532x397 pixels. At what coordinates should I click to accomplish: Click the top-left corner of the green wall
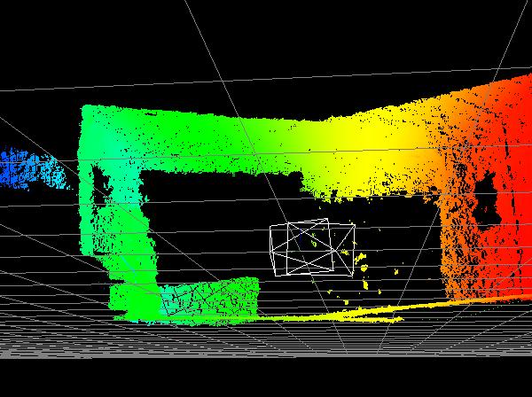pos(87,113)
